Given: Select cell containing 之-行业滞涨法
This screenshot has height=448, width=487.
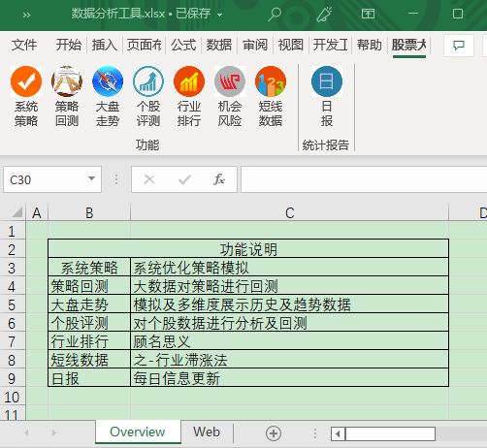Looking at the screenshot, I should pos(289,360).
